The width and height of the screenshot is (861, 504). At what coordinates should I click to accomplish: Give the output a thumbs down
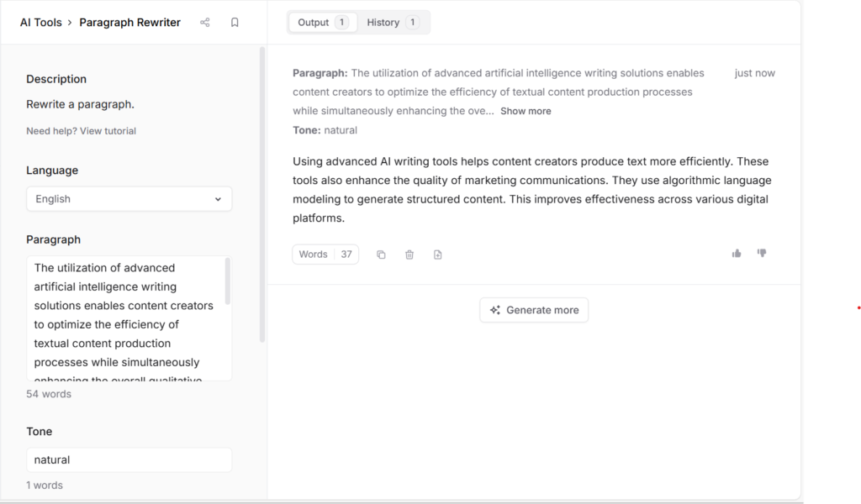click(762, 253)
